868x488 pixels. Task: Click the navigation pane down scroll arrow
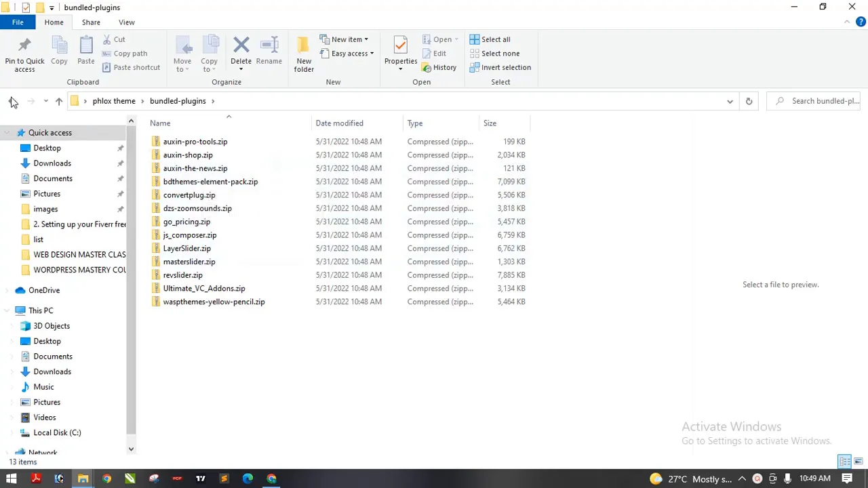coord(131,449)
